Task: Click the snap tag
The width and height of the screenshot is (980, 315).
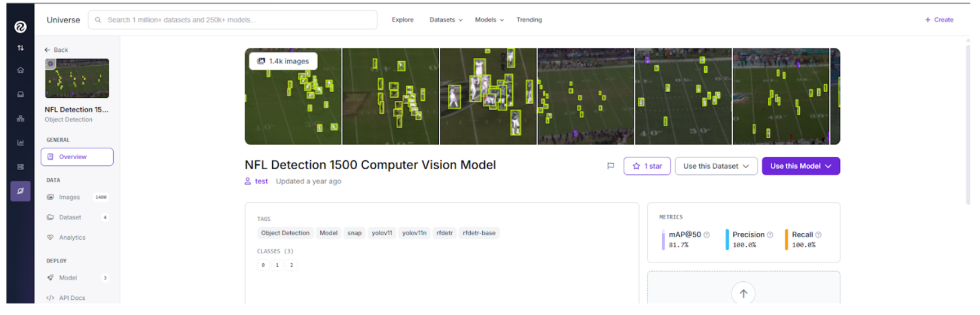Action: (x=355, y=233)
